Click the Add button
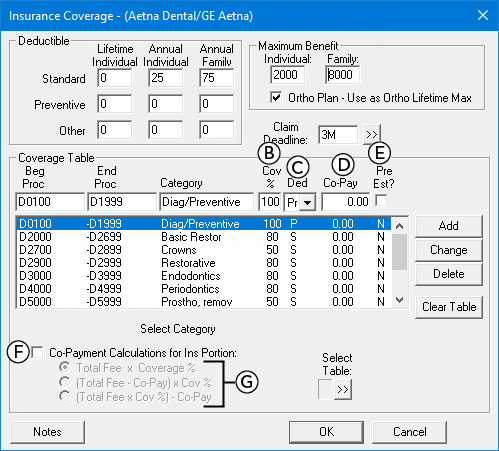The height and width of the screenshot is (451, 499). [449, 226]
